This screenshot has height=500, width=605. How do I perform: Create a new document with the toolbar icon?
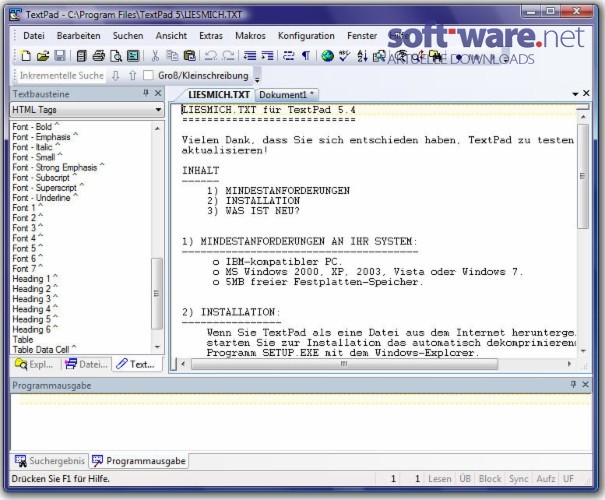click(26, 56)
